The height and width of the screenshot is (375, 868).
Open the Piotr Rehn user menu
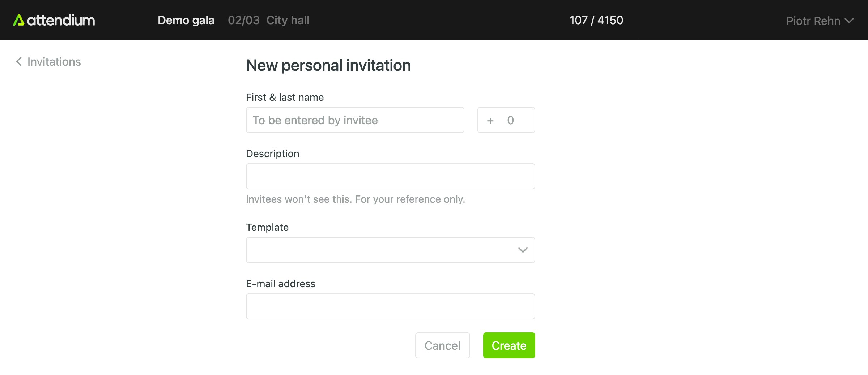coord(813,21)
